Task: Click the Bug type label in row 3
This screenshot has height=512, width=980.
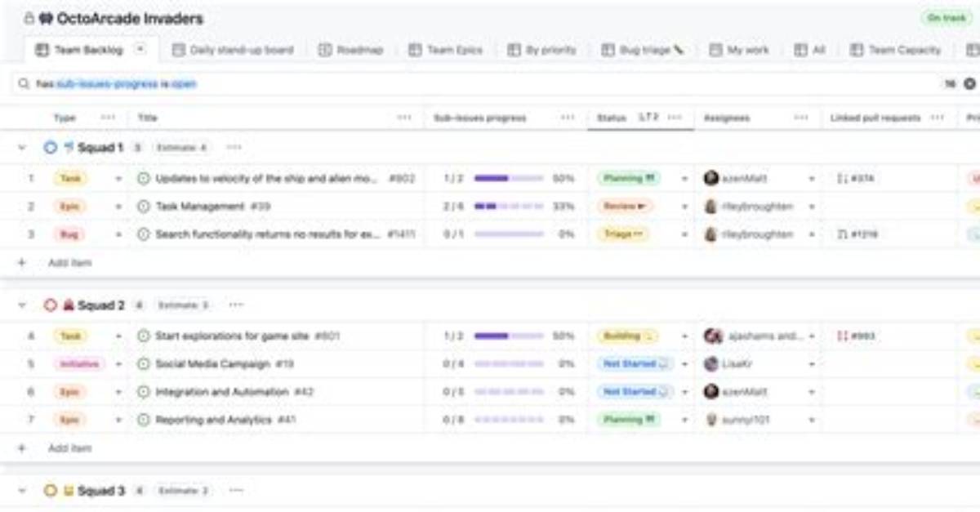Action: [x=69, y=234]
